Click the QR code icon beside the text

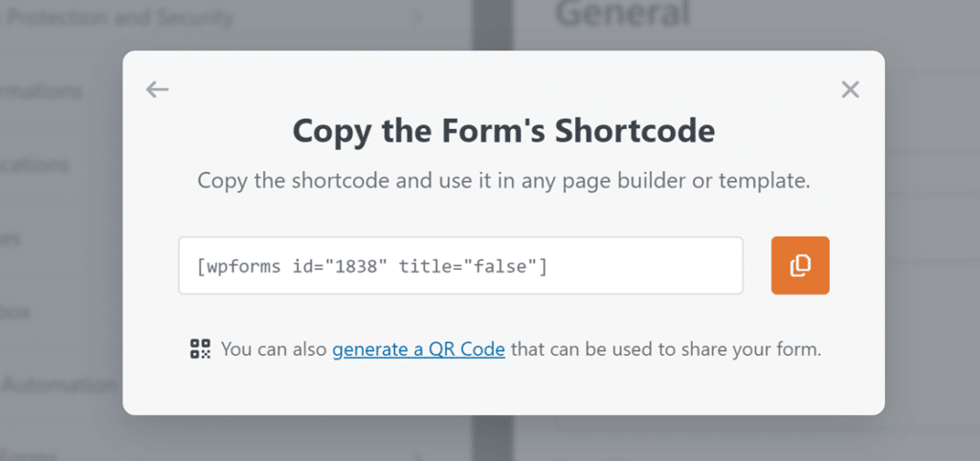coord(200,348)
